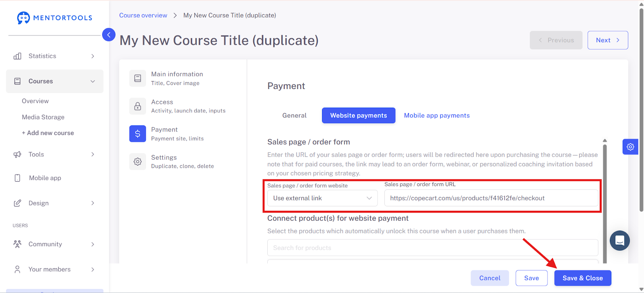644x293 pixels.
Task: Collapse sidebar with blue arrow button
Action: pyautogui.click(x=109, y=35)
